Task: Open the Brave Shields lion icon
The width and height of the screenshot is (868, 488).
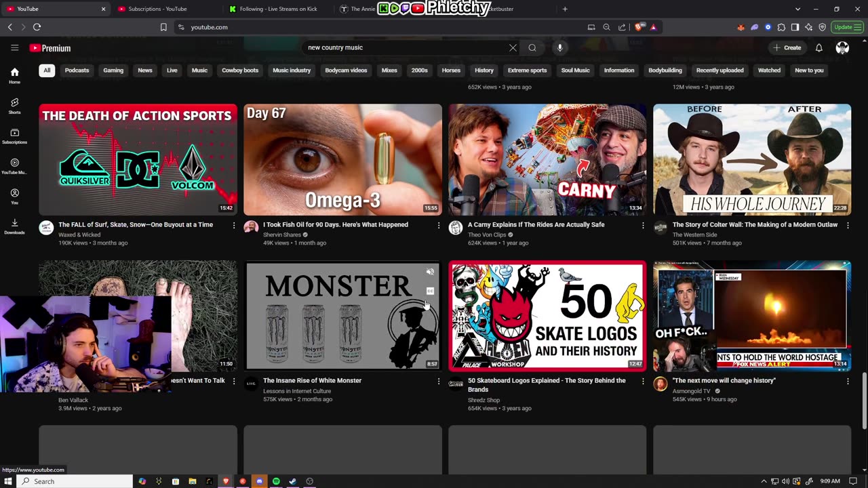Action: (639, 27)
